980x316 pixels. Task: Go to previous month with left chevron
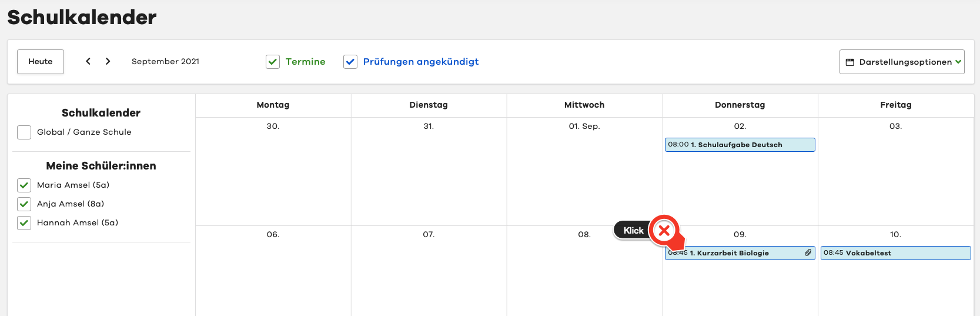pos(88,61)
